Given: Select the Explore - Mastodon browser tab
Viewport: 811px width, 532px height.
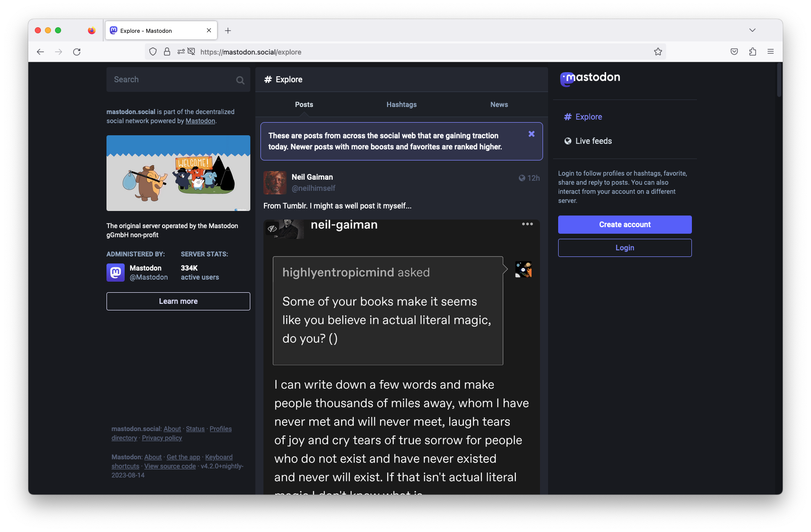Looking at the screenshot, I should [161, 31].
